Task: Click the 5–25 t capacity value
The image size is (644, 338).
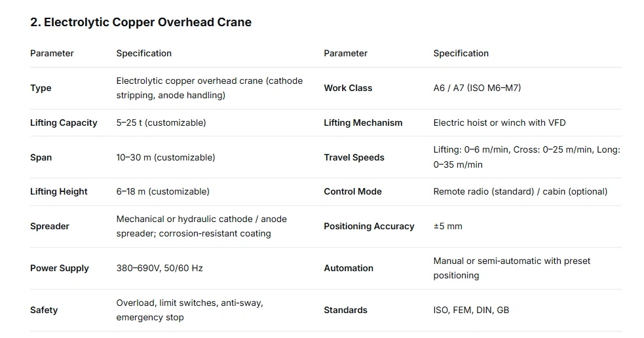Action: (x=161, y=122)
